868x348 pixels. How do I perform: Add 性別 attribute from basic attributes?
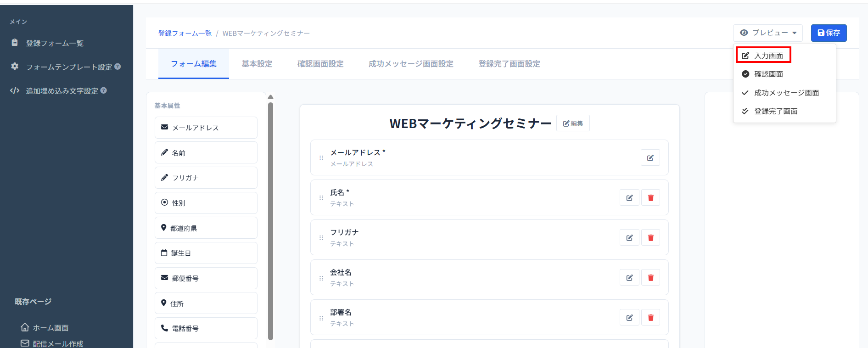point(206,203)
